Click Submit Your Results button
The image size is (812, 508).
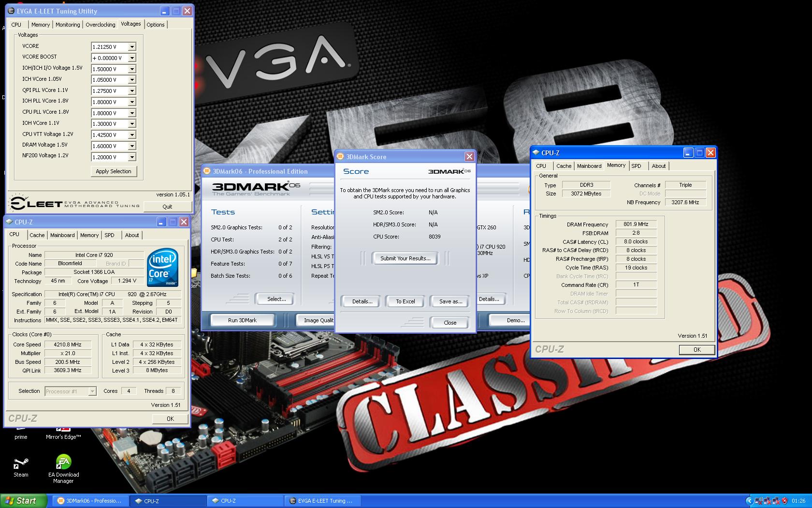click(405, 258)
